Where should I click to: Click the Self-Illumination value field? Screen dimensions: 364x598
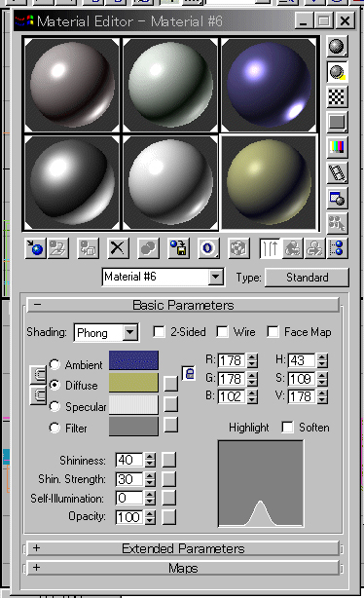coord(130,498)
